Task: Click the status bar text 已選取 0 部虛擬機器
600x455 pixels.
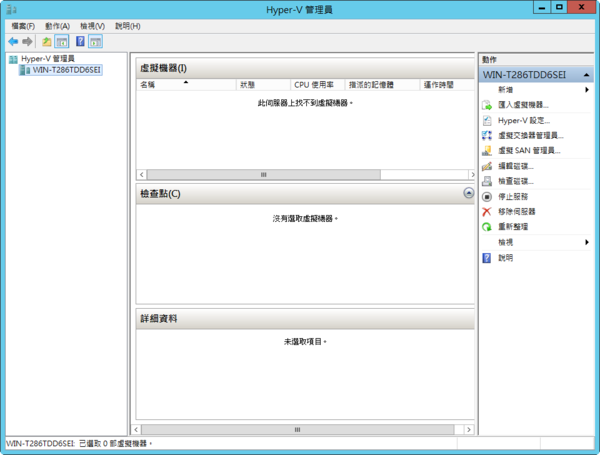Action: 116,444
